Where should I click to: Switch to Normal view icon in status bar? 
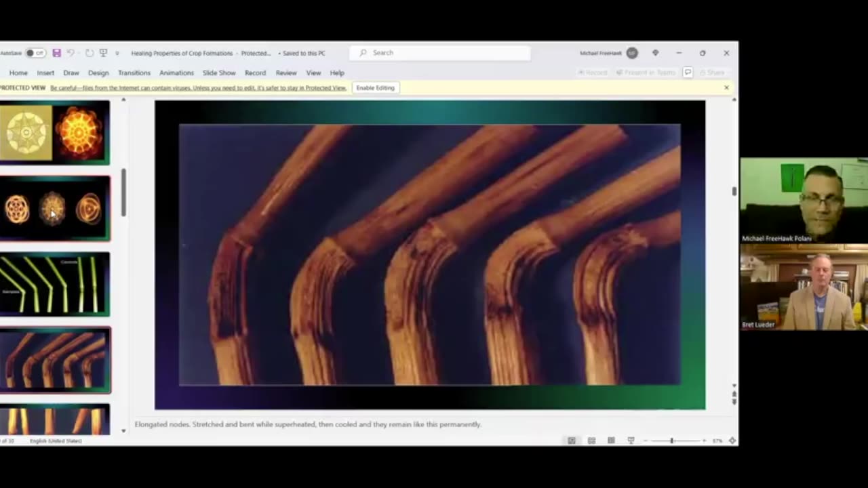pyautogui.click(x=572, y=441)
